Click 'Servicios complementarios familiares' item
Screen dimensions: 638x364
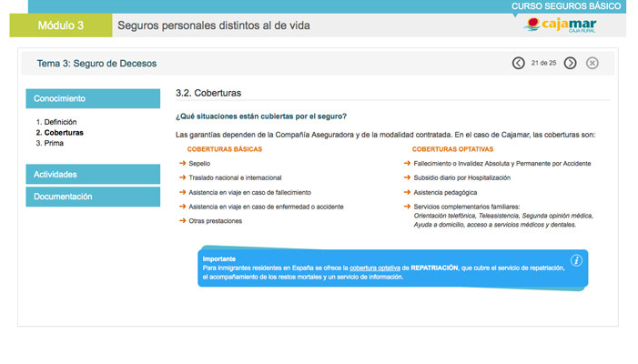coord(467,207)
